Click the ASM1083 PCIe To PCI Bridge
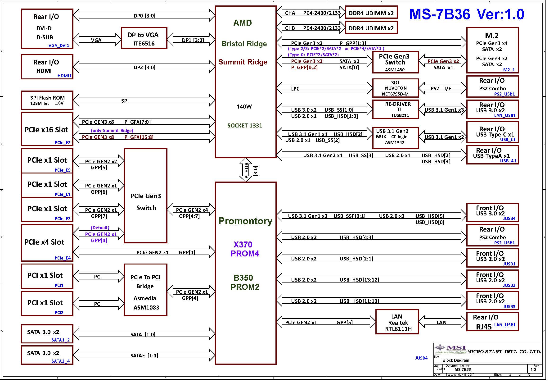 (145, 290)
